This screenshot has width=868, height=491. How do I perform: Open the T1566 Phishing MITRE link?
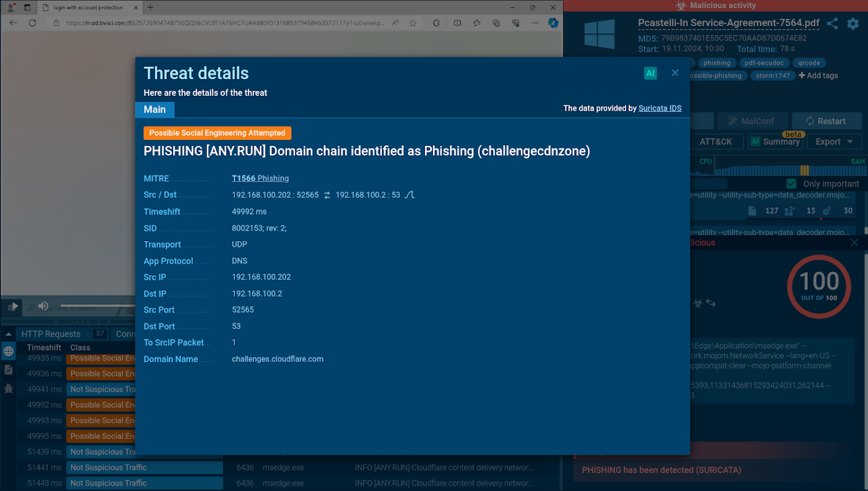point(260,178)
